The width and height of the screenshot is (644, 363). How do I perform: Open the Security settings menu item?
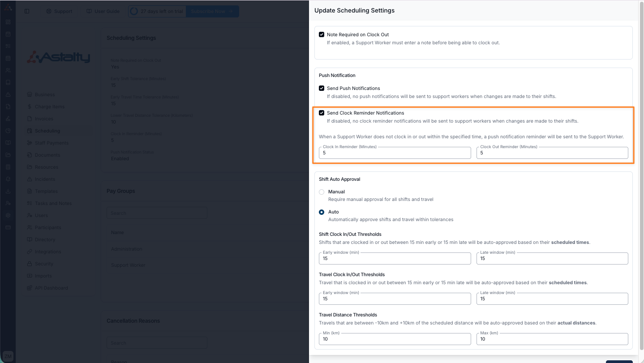click(x=44, y=264)
